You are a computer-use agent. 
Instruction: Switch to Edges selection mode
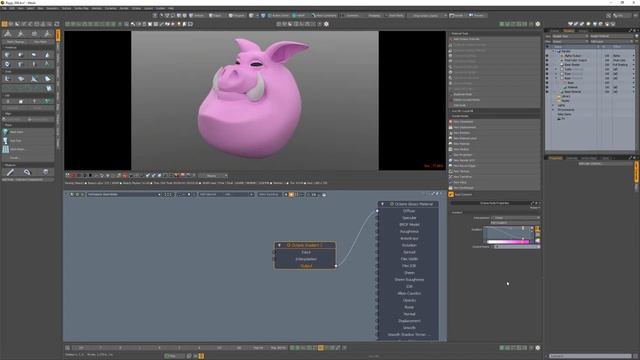pyautogui.click(x=215, y=16)
